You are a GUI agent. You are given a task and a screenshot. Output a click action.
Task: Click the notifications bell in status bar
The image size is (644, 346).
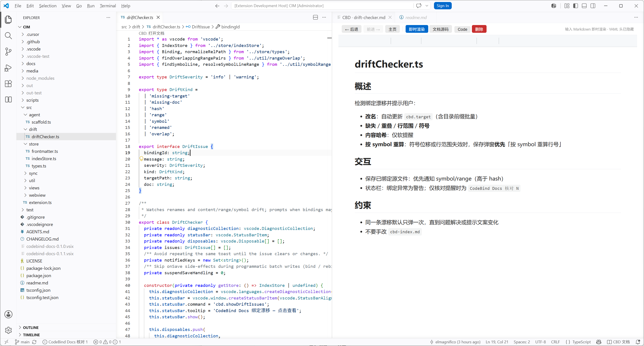click(x=638, y=342)
